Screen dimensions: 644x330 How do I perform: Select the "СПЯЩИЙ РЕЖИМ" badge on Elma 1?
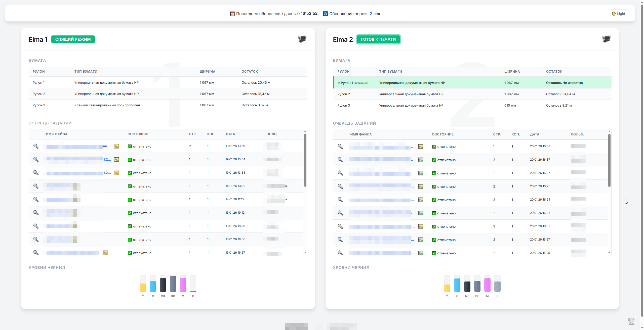pyautogui.click(x=73, y=39)
